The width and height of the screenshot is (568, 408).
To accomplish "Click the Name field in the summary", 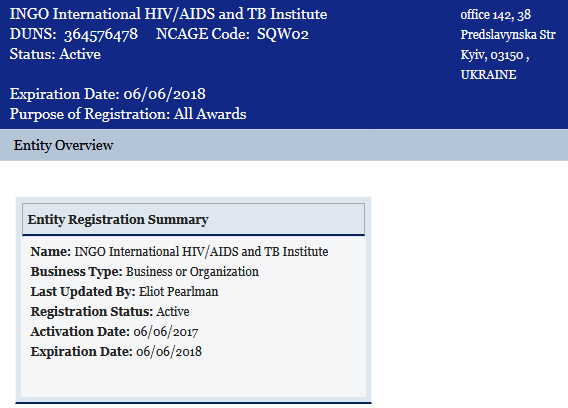I will point(179,251).
